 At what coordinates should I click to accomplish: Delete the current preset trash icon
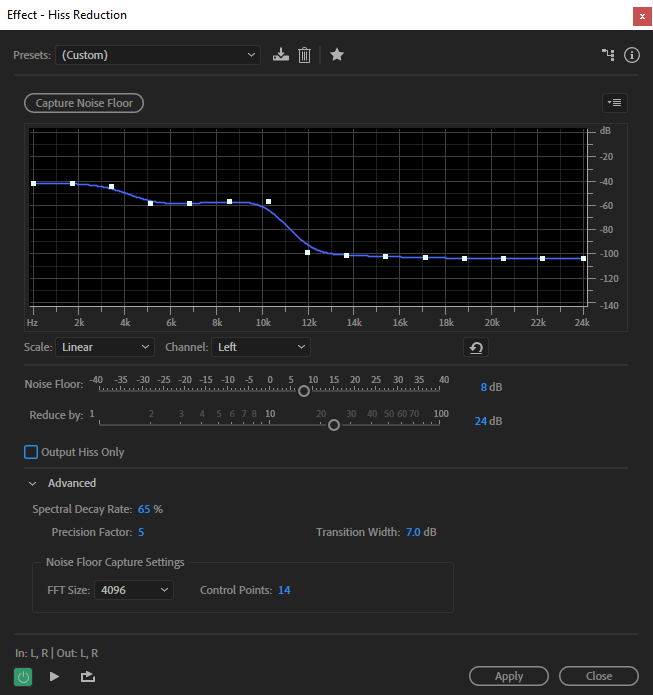tap(305, 55)
